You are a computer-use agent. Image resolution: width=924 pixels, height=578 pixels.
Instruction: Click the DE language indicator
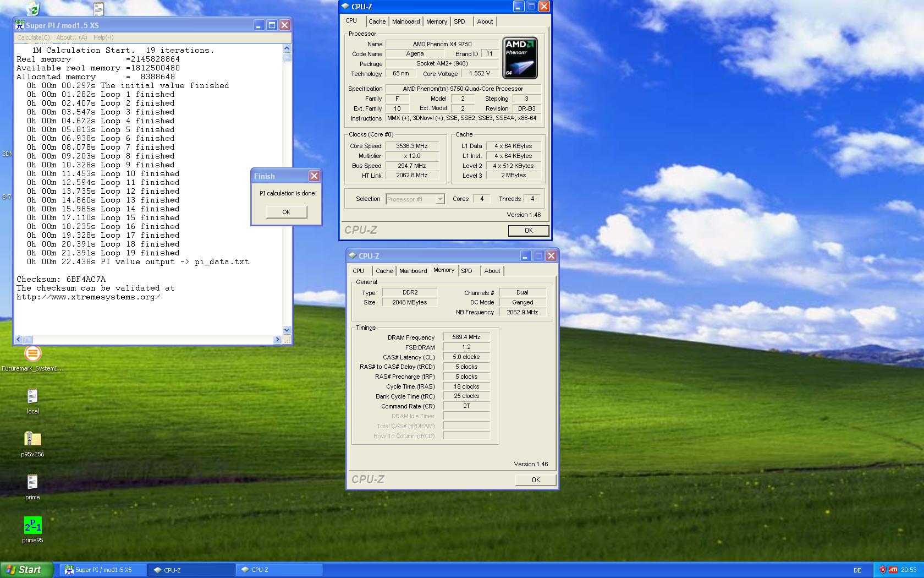pyautogui.click(x=857, y=570)
